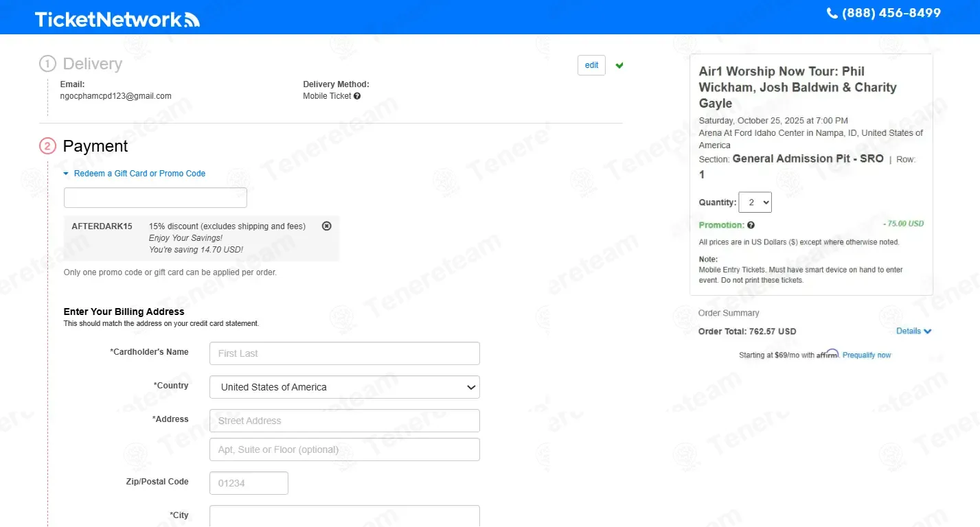The width and height of the screenshot is (980, 527).
Task: Open the Quantity dropdown
Action: (755, 202)
